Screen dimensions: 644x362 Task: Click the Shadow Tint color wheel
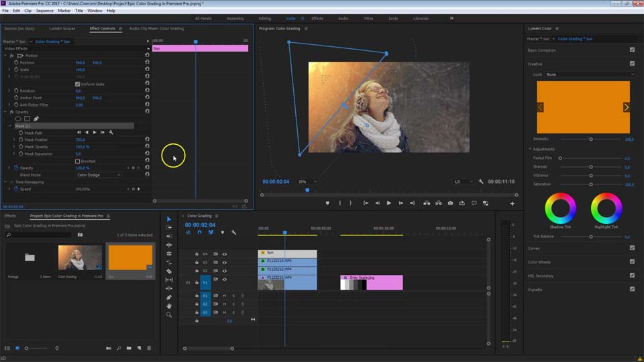[560, 208]
